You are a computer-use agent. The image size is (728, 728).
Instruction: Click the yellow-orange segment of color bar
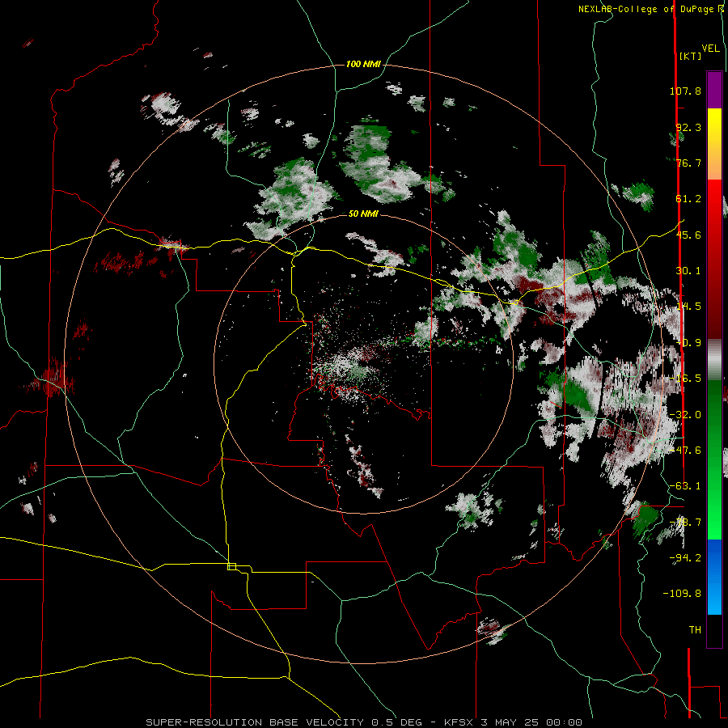714,144
